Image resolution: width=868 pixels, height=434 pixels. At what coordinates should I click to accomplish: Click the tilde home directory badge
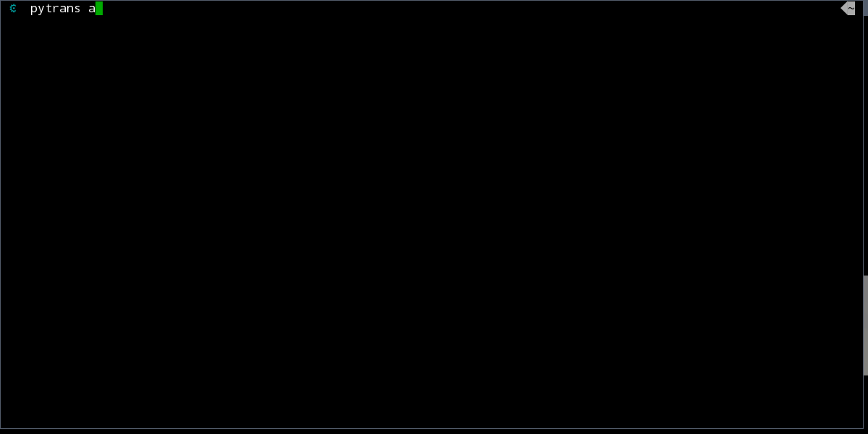point(851,9)
